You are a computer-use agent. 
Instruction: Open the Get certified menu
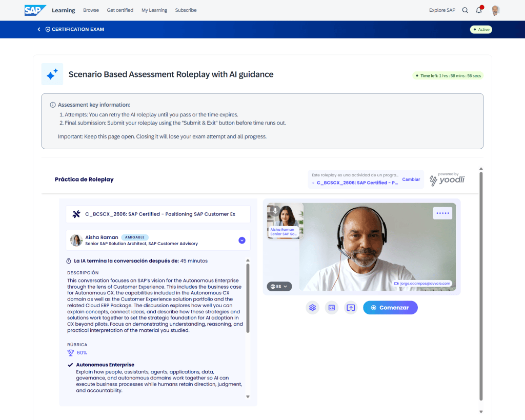[120, 10]
